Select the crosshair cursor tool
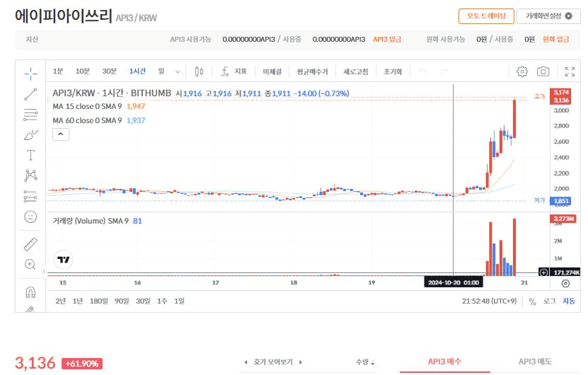The height and width of the screenshot is (375, 588). point(30,74)
